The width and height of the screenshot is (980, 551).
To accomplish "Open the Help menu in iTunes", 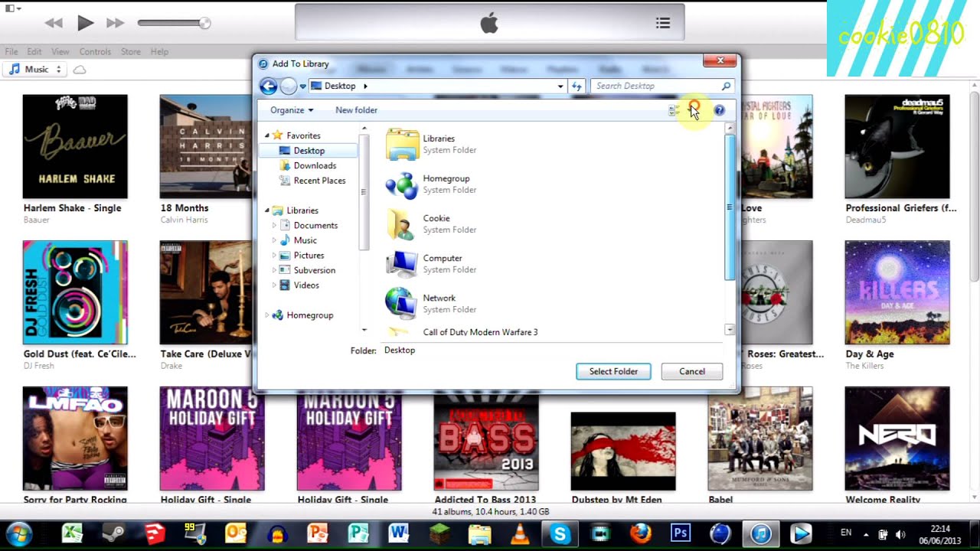I will pyautogui.click(x=159, y=51).
